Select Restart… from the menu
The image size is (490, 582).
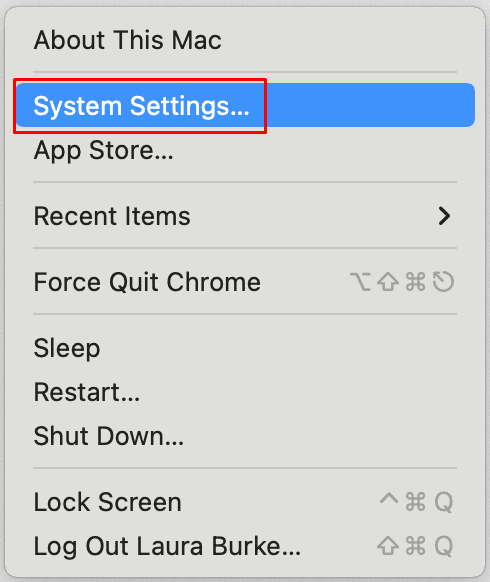245,392
